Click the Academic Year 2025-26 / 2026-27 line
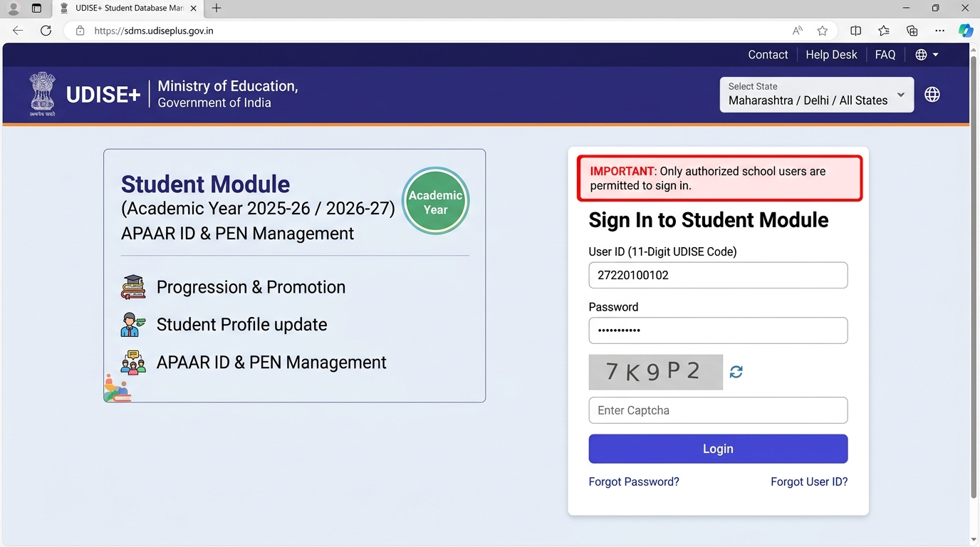This screenshot has width=980, height=547. pos(258,208)
